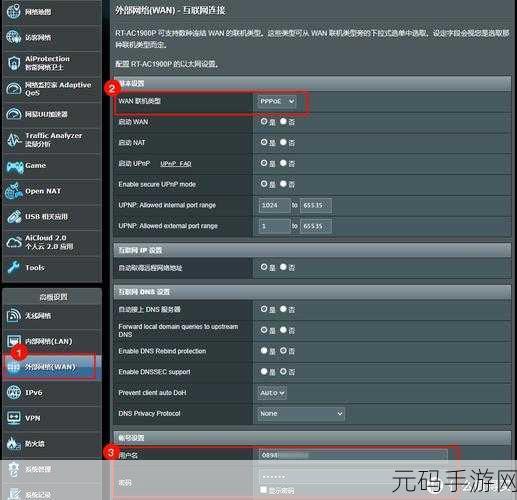This screenshot has height=500, width=517.
Task: Toggle the 显示密码 show password checkbox
Action: pyautogui.click(x=263, y=490)
